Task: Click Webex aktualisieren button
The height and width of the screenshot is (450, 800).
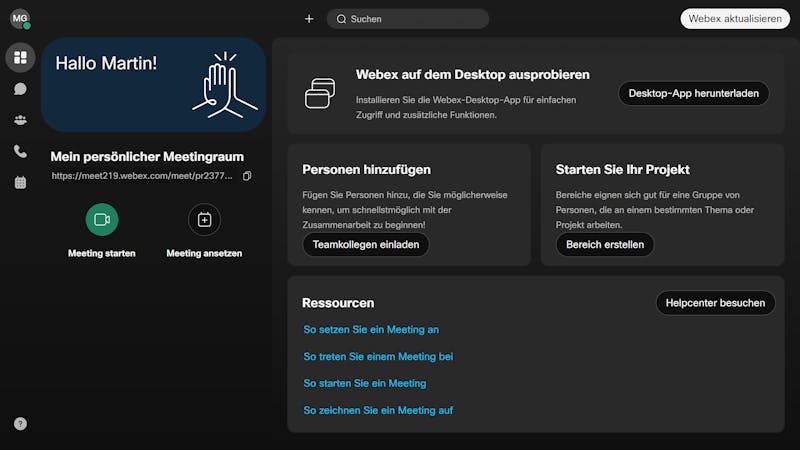Action: [735, 19]
